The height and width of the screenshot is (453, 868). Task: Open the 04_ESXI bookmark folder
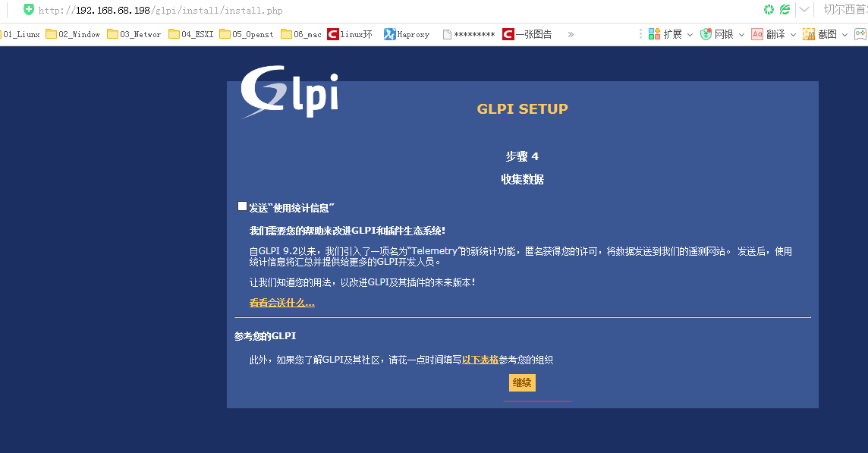pyautogui.click(x=191, y=34)
